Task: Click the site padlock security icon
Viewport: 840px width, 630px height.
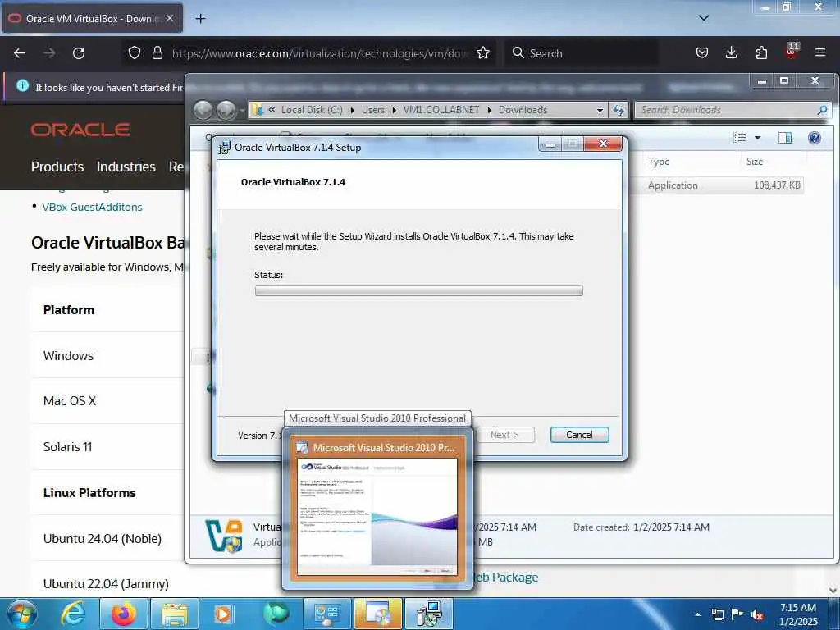Action: click(x=157, y=52)
